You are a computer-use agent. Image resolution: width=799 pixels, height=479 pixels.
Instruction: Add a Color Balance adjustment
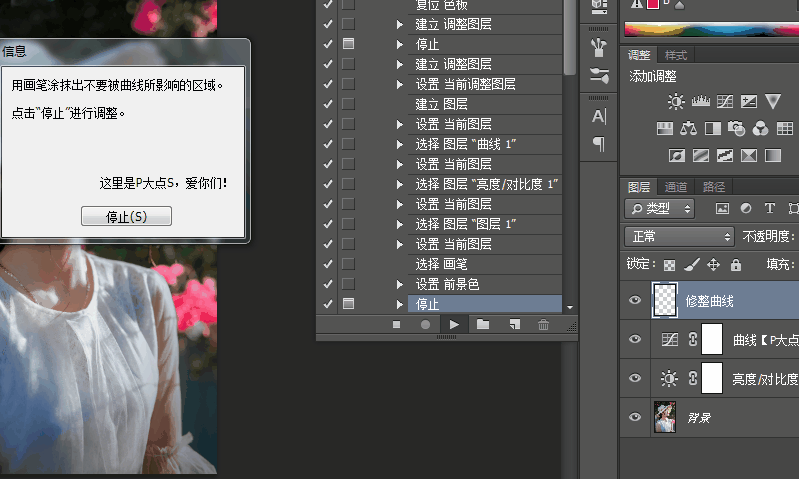pyautogui.click(x=688, y=128)
